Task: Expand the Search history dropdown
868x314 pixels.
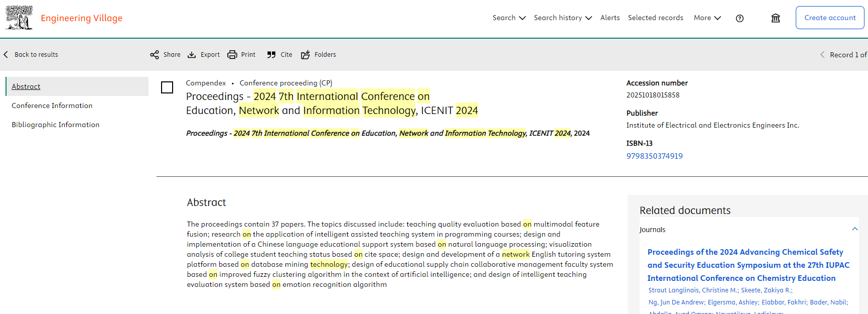Action: click(x=562, y=18)
